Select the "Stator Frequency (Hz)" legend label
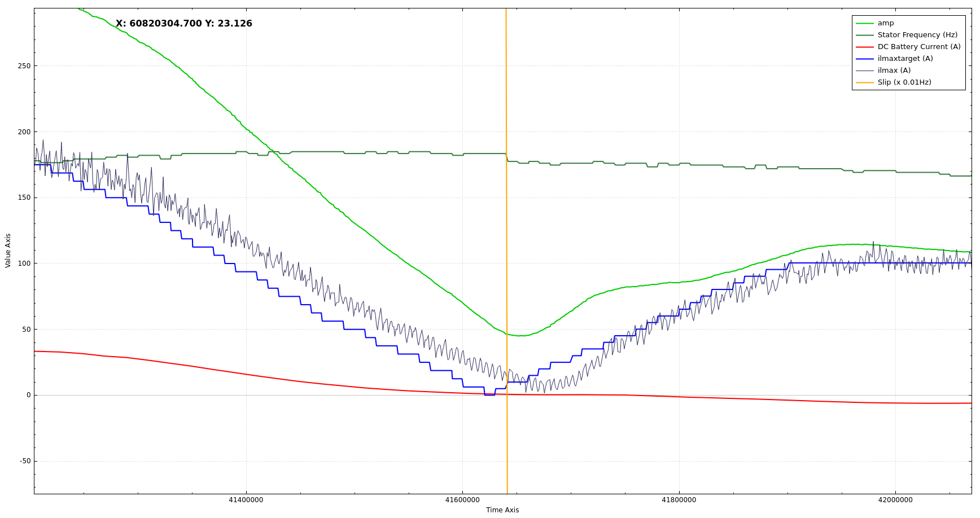The height and width of the screenshot is (518, 980). pyautogui.click(x=917, y=35)
